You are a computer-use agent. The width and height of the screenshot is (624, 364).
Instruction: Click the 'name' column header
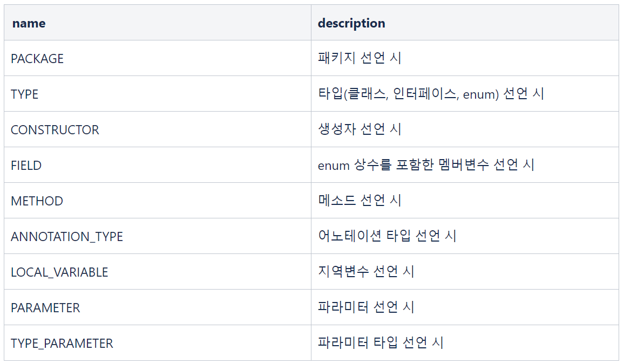click(x=158, y=23)
